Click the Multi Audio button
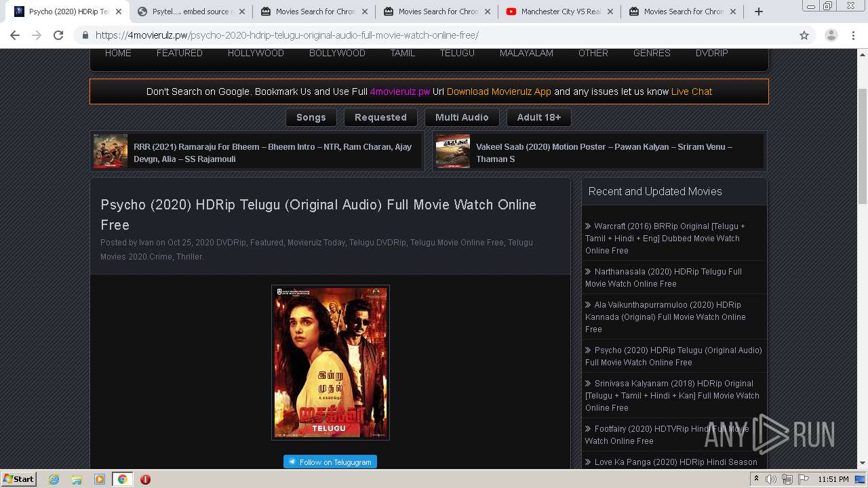This screenshot has width=868, height=488. coord(462,117)
